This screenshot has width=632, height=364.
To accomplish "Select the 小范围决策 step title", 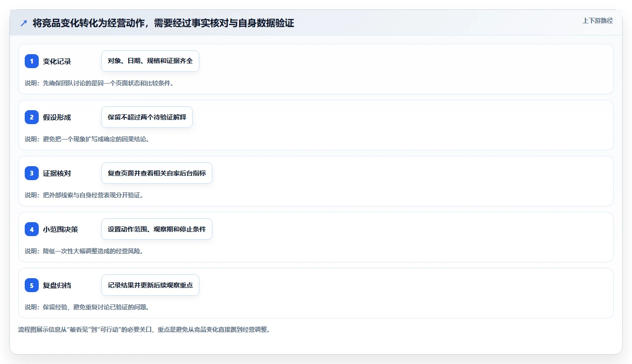I will tap(60, 229).
